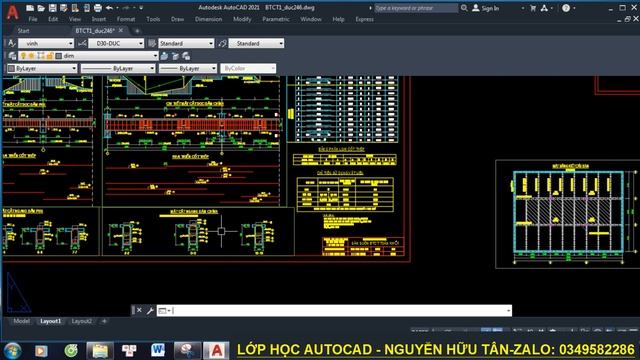Viewport: 640px width, 360px height.
Task: Open the Draw menu
Action: (178, 19)
